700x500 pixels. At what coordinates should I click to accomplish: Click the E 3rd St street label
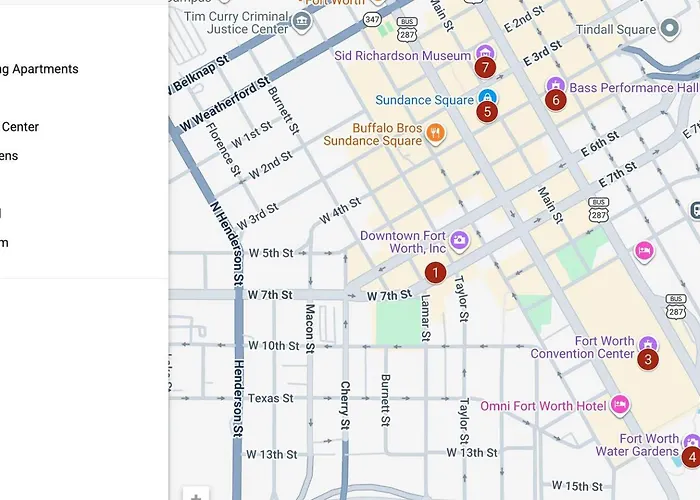pyautogui.click(x=542, y=54)
